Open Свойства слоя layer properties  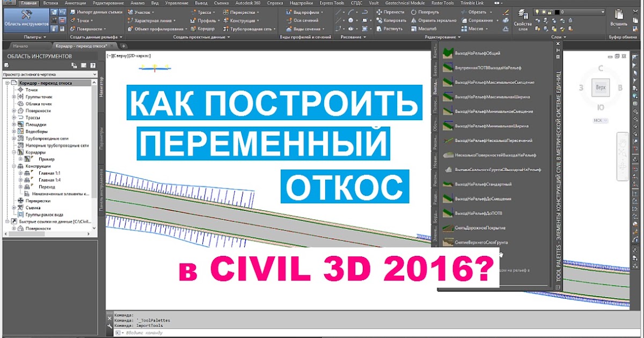point(523,19)
